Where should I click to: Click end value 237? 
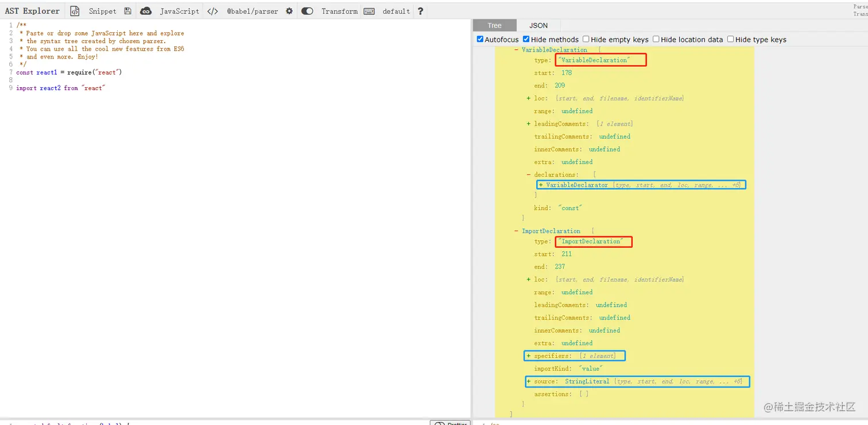[560, 267]
